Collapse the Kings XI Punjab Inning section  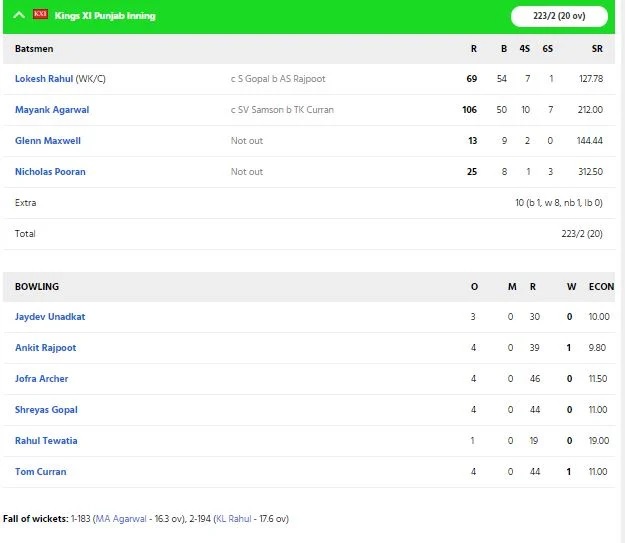19,16
